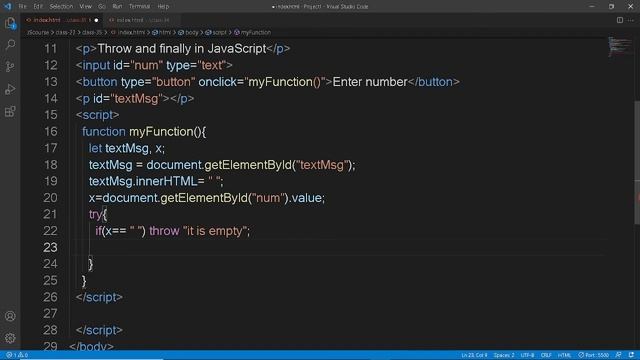Open the Extensions view
The image size is (640, 360).
(10, 111)
